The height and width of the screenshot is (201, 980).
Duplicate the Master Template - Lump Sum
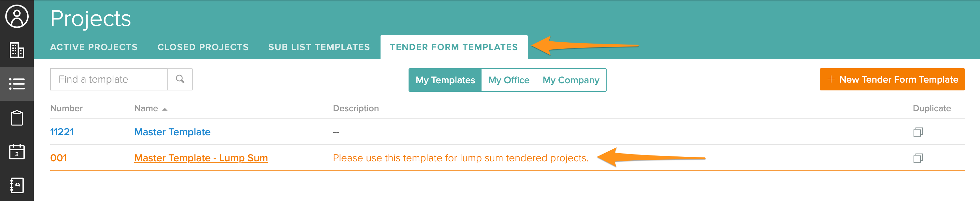coord(919,158)
